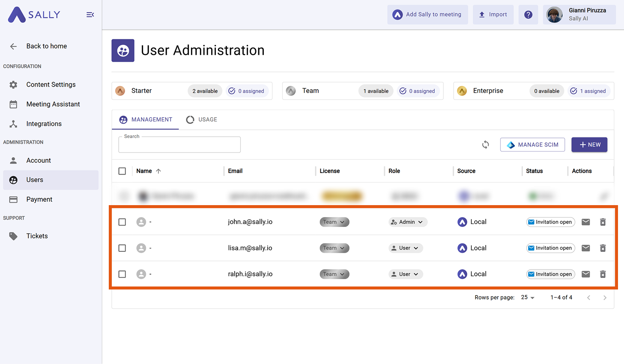Delete the john.a@sally.io user
The width and height of the screenshot is (624, 364).
603,222
